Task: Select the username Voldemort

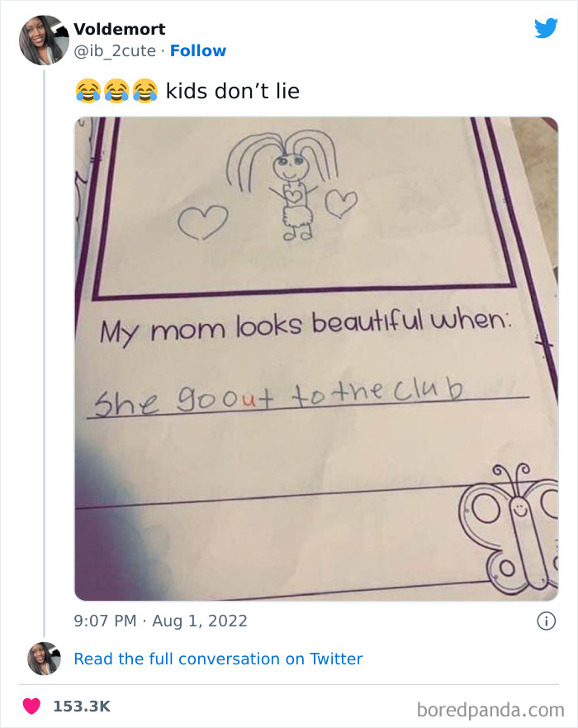Action: click(x=120, y=29)
